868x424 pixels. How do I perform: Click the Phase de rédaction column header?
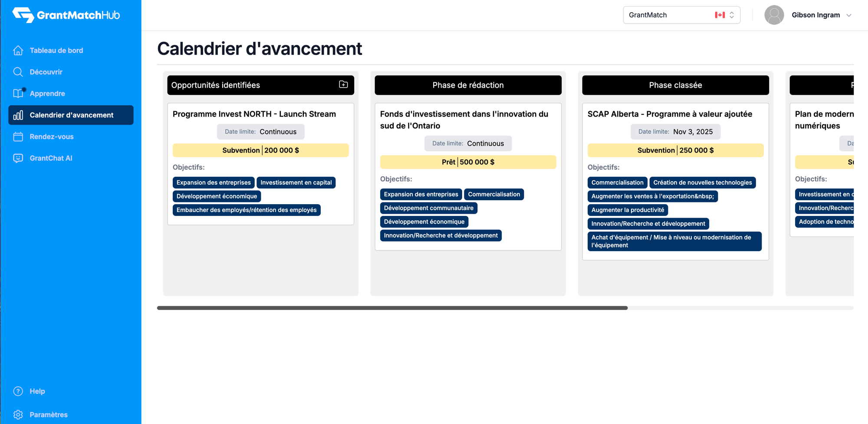468,85
